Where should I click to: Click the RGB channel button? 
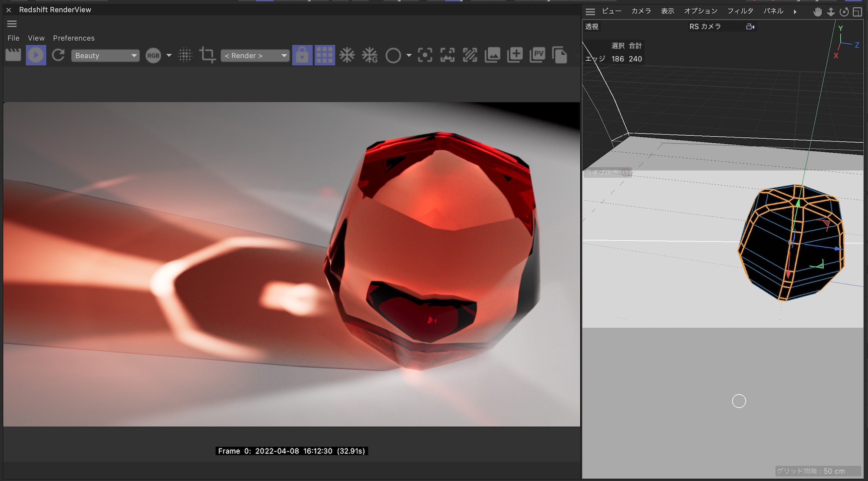pos(153,56)
